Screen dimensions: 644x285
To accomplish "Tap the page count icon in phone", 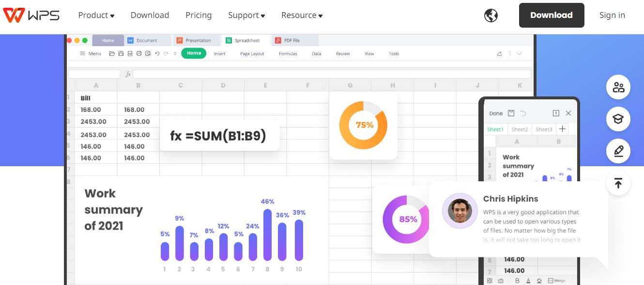I will coord(556,113).
